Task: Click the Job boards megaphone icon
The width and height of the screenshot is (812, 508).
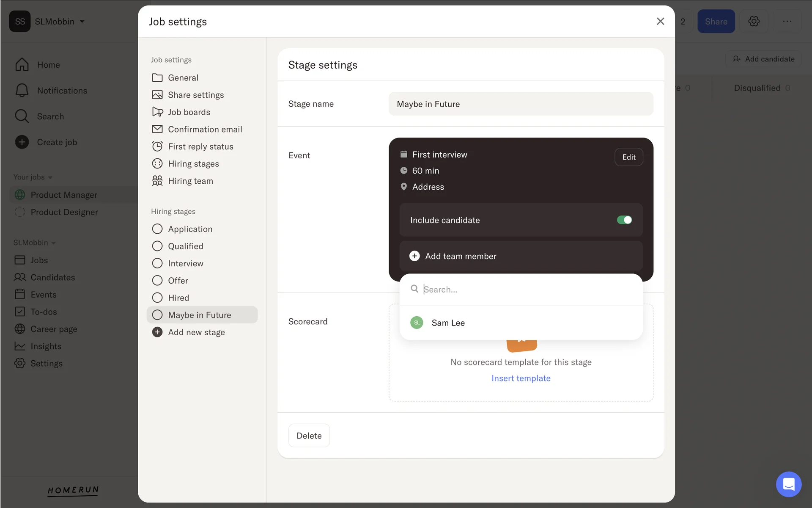Action: point(157,112)
